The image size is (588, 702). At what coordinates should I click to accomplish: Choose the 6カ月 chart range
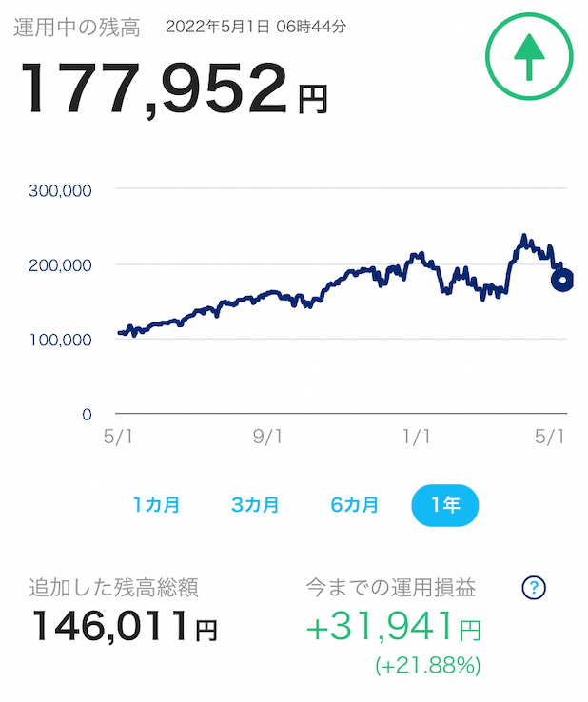coord(354,505)
